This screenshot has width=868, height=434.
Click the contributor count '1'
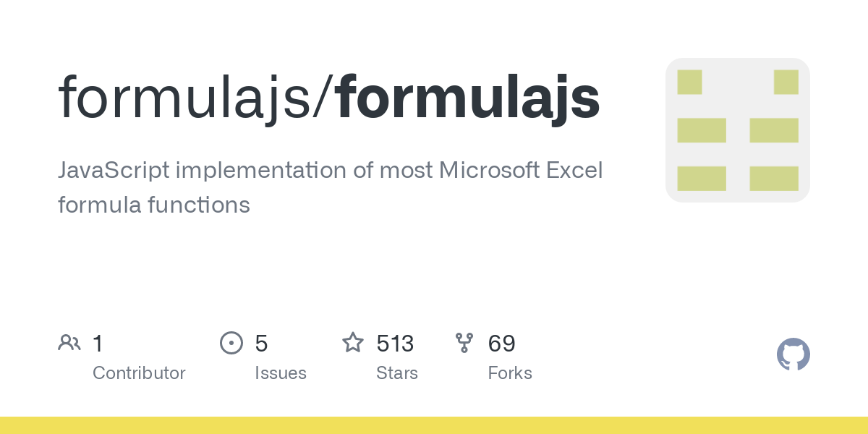(98, 343)
